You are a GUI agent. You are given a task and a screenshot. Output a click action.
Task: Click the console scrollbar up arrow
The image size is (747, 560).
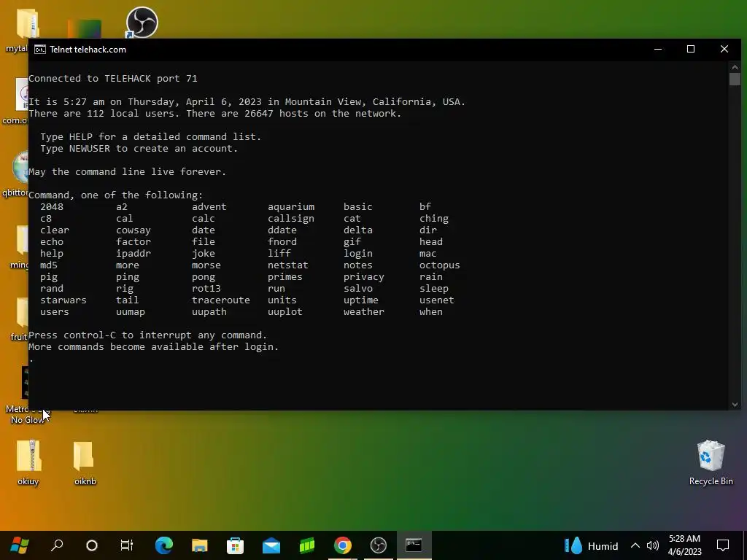735,66
